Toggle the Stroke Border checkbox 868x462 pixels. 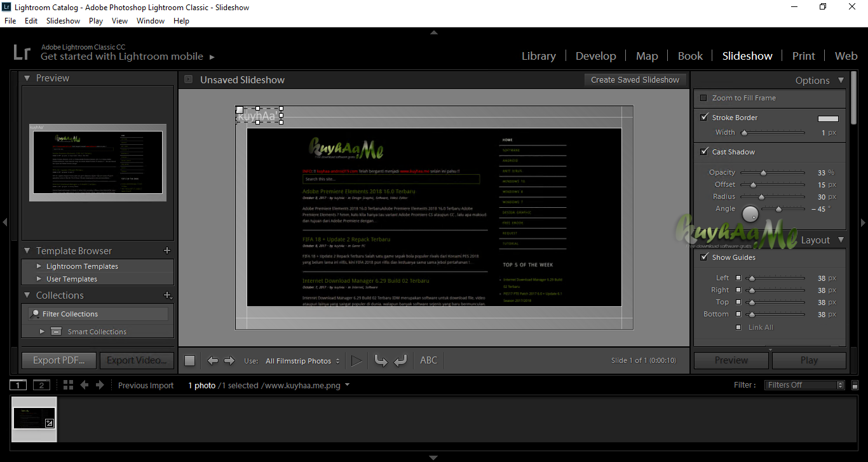[x=704, y=117]
